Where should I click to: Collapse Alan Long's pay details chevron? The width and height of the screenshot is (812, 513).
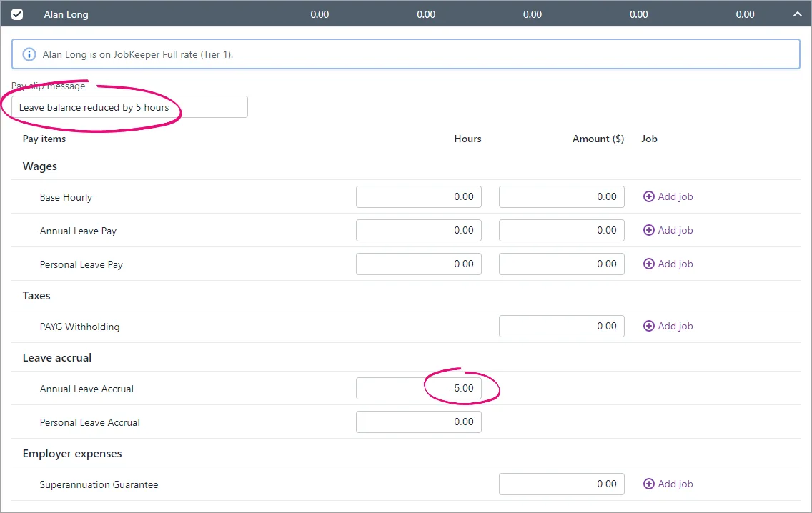797,14
